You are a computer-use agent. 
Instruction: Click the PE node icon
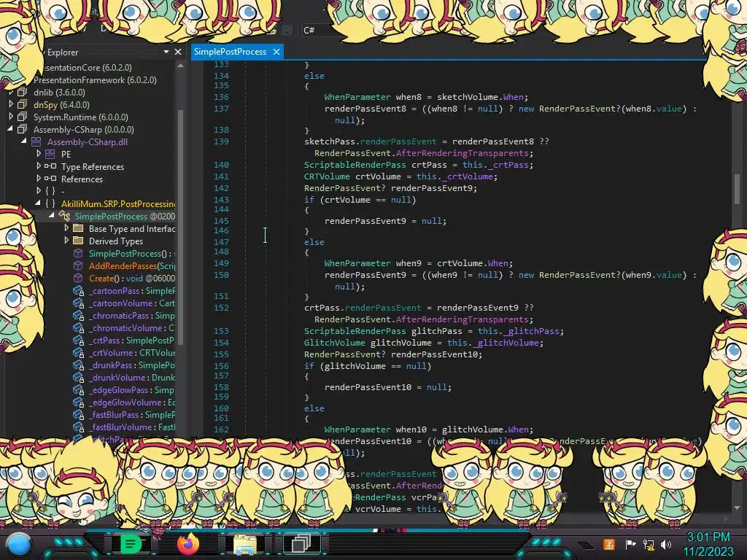(50, 154)
